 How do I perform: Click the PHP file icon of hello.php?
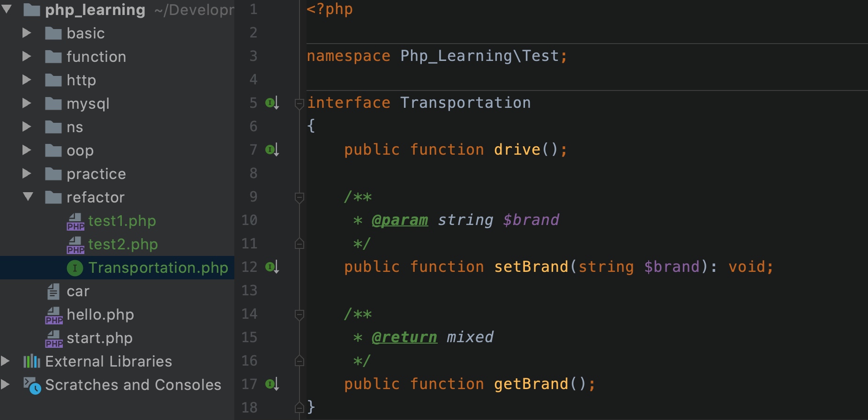[53, 315]
